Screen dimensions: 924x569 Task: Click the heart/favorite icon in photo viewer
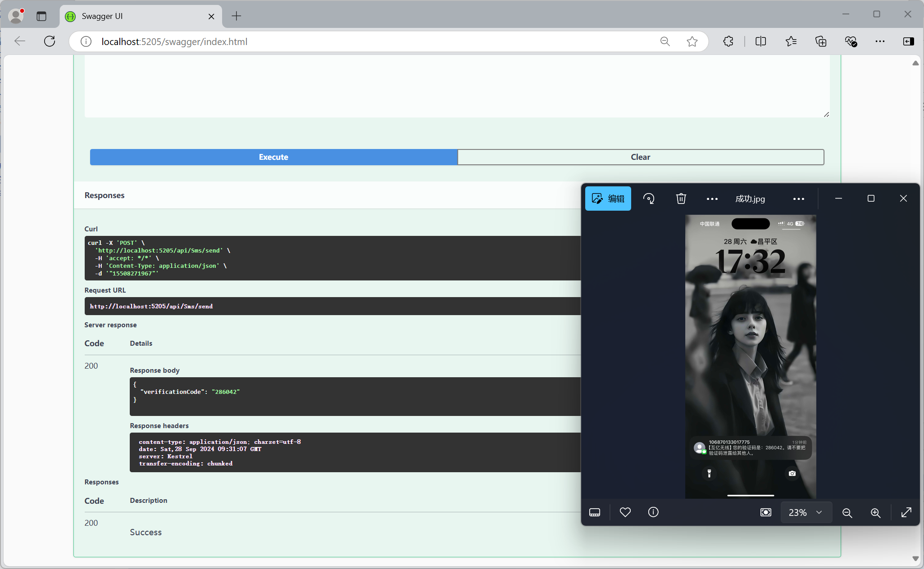pyautogui.click(x=625, y=512)
